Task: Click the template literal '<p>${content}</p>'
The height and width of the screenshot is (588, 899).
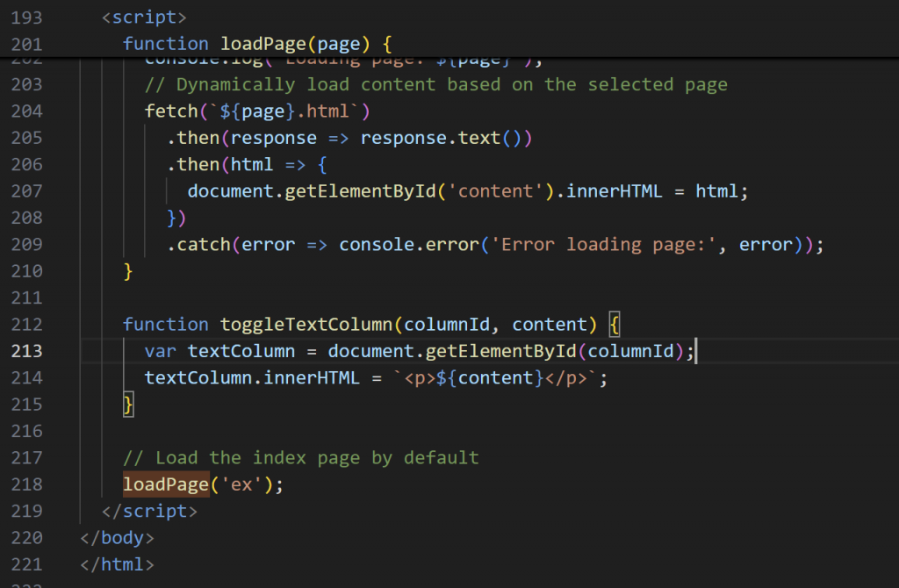Action: click(x=495, y=377)
